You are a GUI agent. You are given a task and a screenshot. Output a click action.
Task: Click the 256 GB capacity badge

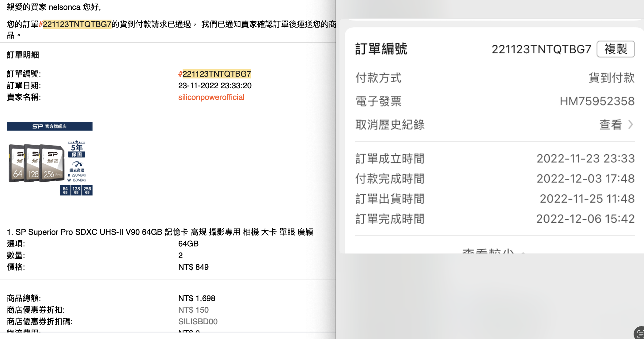87,190
